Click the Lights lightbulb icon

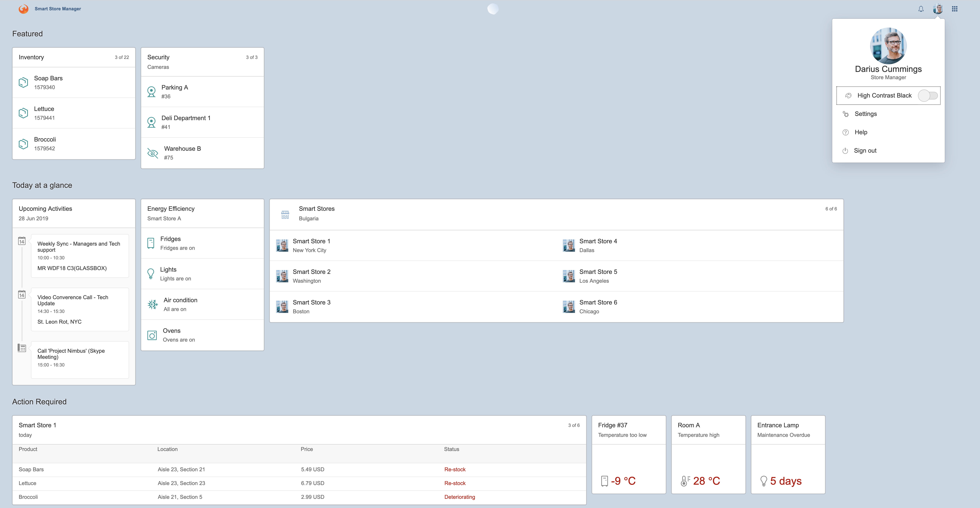pos(151,274)
